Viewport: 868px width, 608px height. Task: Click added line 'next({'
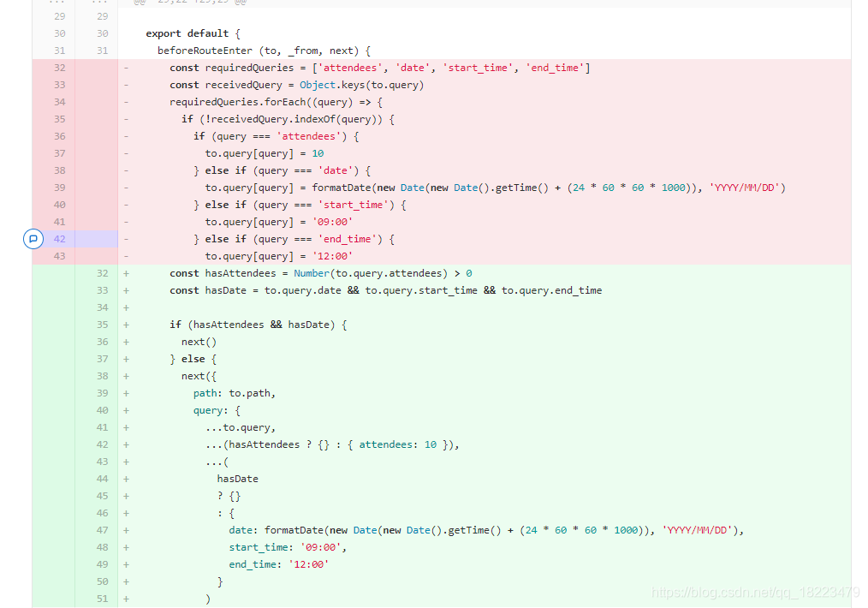point(199,376)
